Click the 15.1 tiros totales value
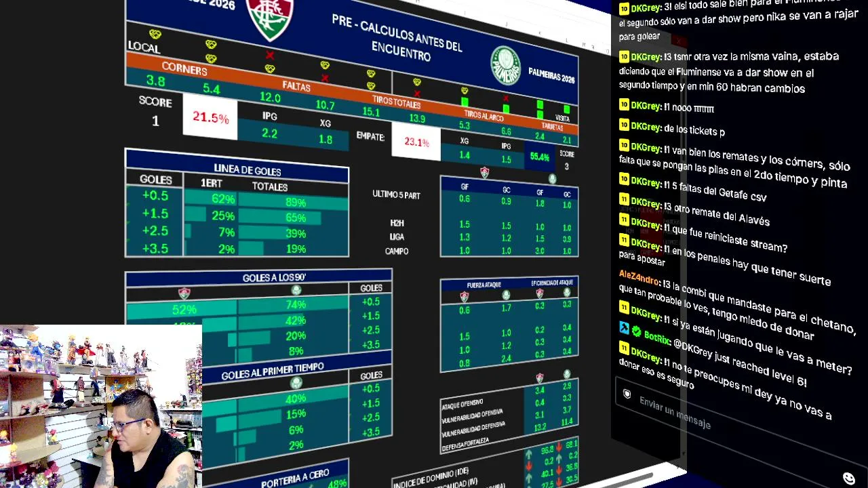The width and height of the screenshot is (868, 488). [371, 112]
